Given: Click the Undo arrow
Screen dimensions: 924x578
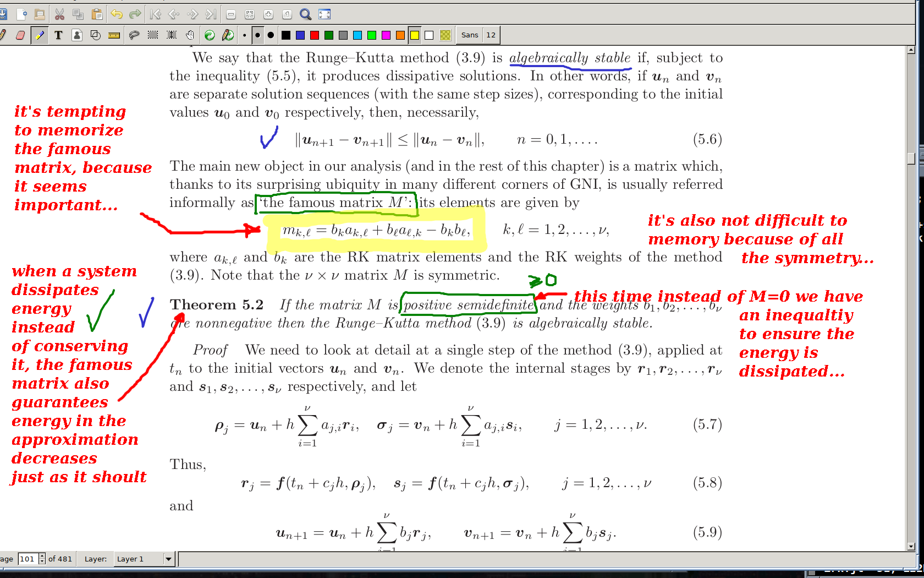Looking at the screenshot, I should 117,14.
